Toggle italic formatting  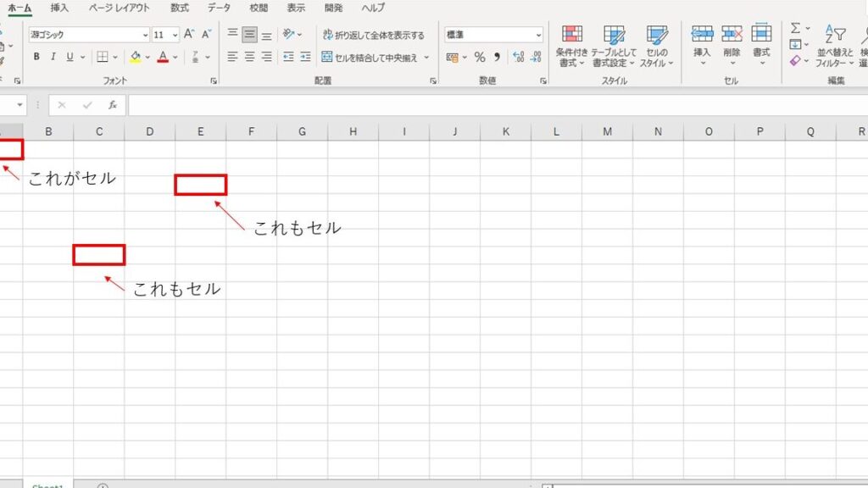tap(53, 57)
